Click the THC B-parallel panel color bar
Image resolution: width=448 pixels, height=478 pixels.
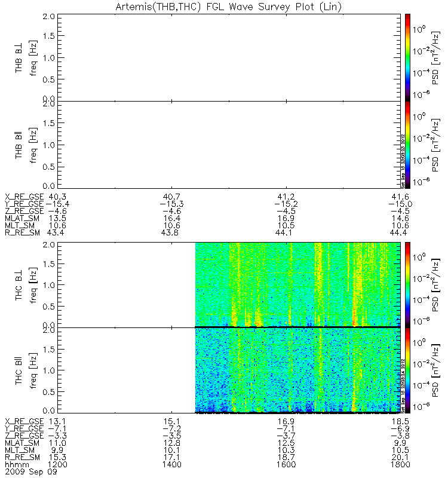click(407, 370)
